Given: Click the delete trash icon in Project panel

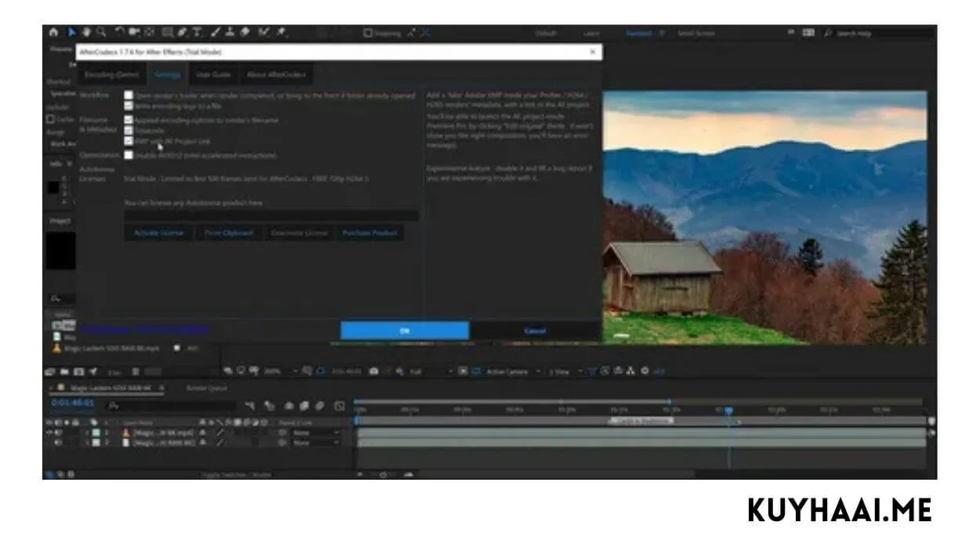Looking at the screenshot, I should point(136,372).
